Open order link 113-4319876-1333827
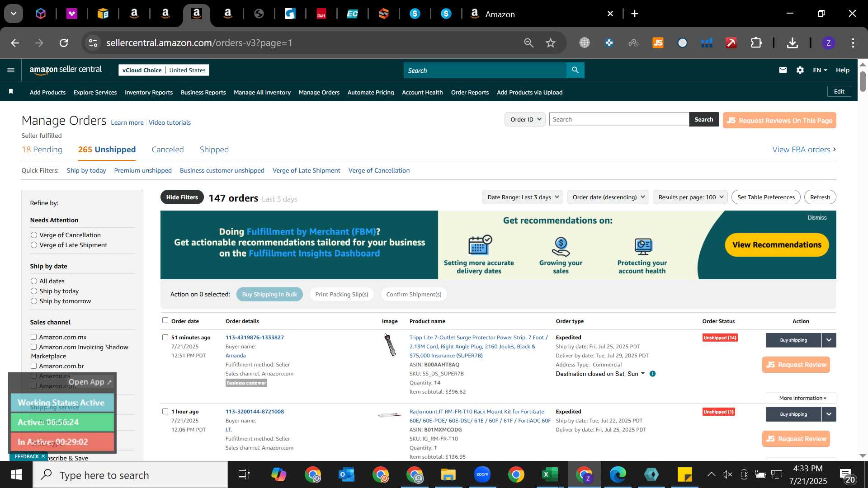 coord(255,338)
